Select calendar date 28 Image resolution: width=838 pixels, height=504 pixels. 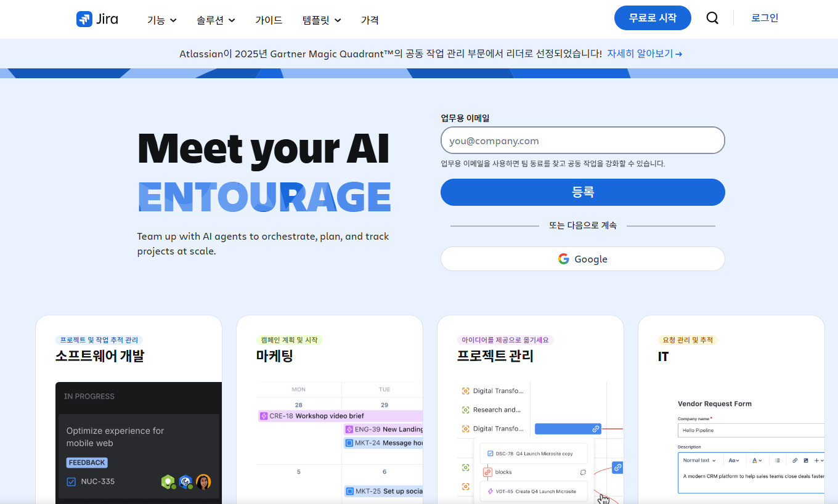pos(299,405)
